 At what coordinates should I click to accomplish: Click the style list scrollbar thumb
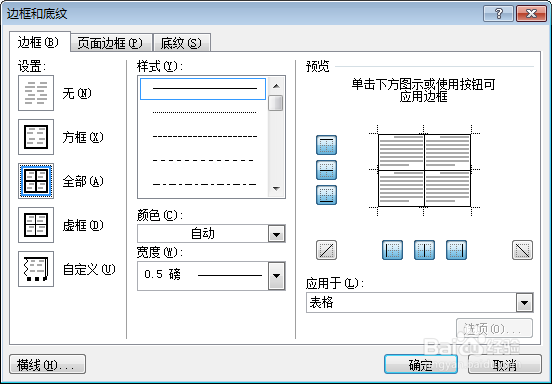276,103
